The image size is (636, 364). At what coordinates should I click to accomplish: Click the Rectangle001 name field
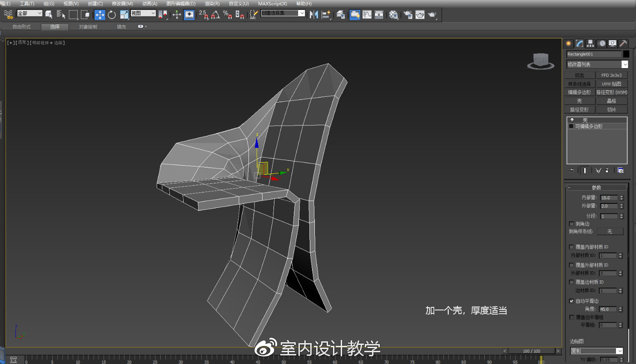pyautogui.click(x=593, y=54)
